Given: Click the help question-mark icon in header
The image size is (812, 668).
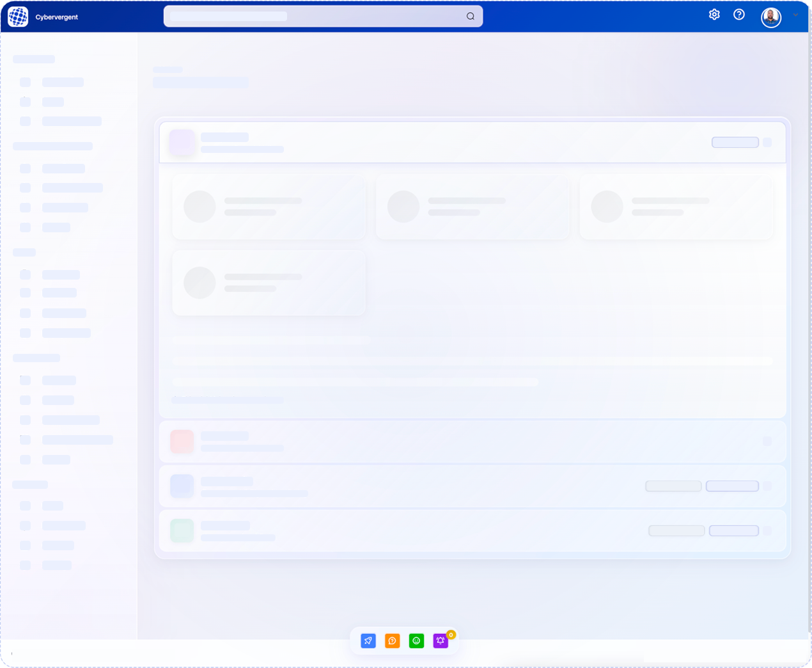Looking at the screenshot, I should [739, 14].
